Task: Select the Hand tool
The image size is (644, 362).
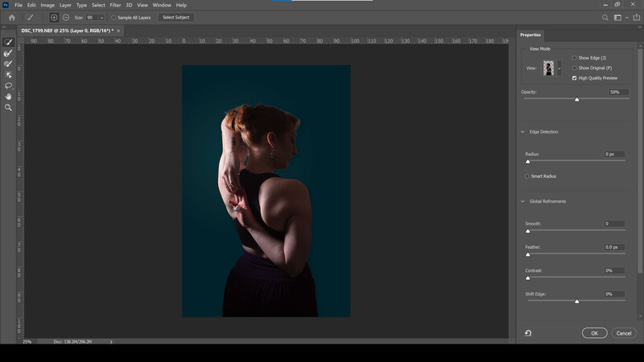Action: click(x=8, y=97)
